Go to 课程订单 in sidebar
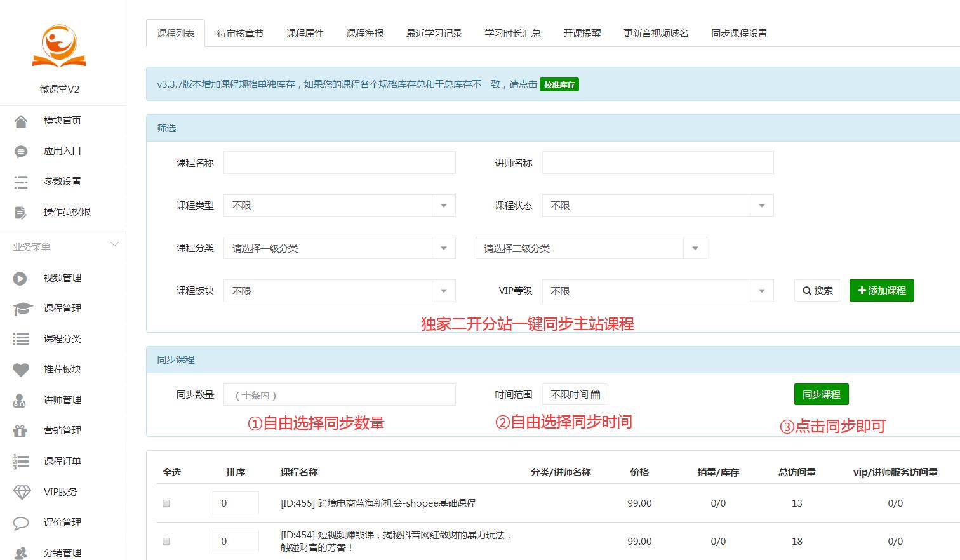Screen dimensions: 960x560 point(62,461)
